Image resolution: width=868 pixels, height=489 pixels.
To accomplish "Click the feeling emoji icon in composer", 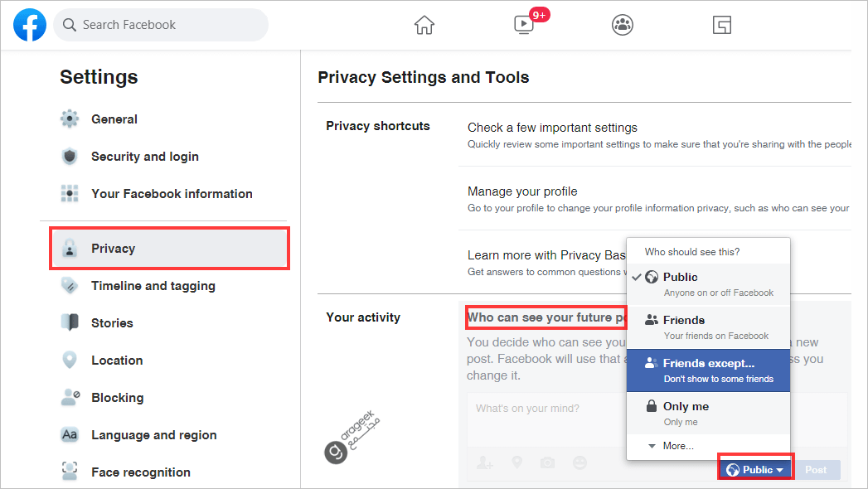I will (x=580, y=462).
